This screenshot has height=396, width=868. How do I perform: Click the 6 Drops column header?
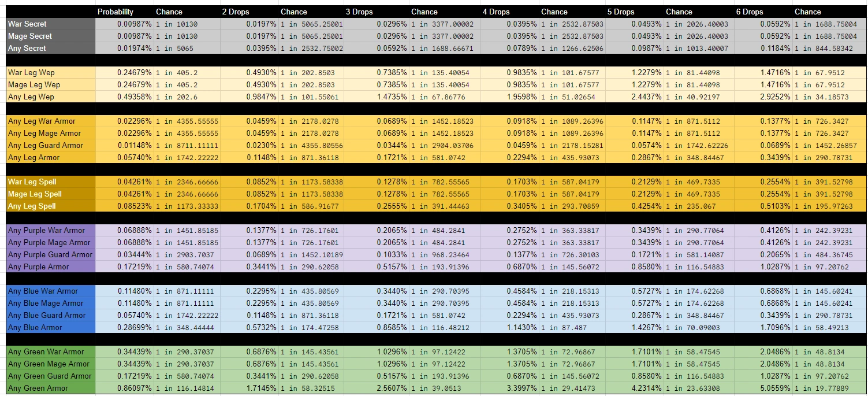[750, 12]
